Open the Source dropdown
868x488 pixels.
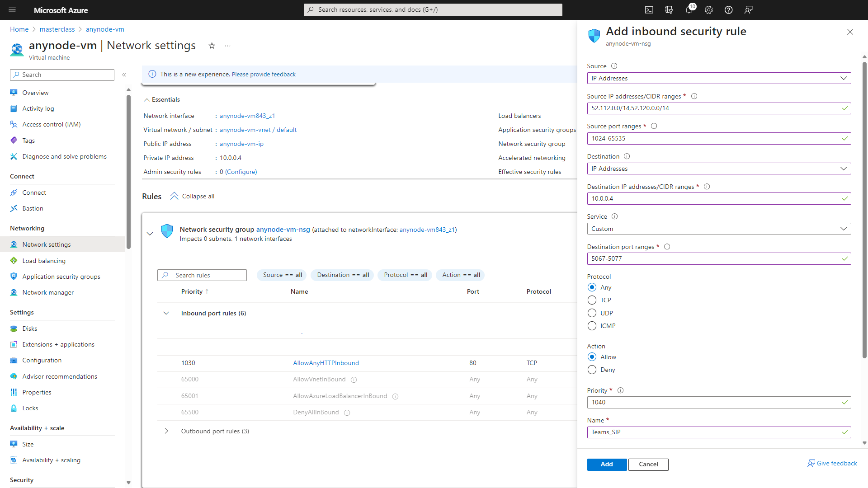(x=719, y=78)
